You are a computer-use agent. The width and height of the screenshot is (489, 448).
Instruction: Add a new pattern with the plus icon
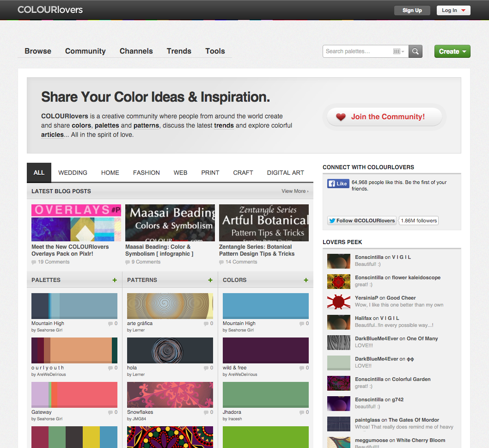pos(210,280)
